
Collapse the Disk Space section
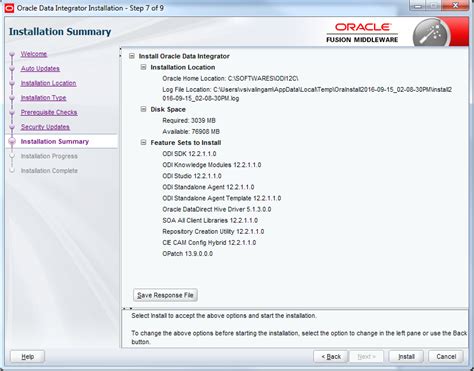click(144, 109)
